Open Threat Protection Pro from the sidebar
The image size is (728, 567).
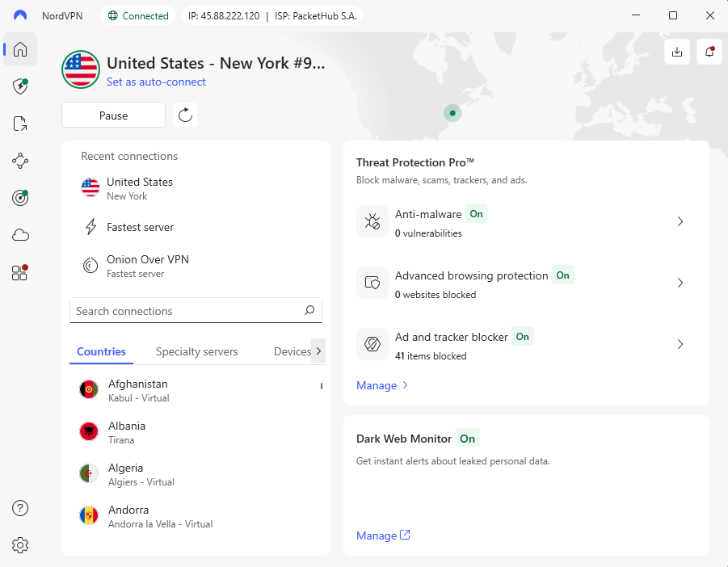pyautogui.click(x=19, y=86)
